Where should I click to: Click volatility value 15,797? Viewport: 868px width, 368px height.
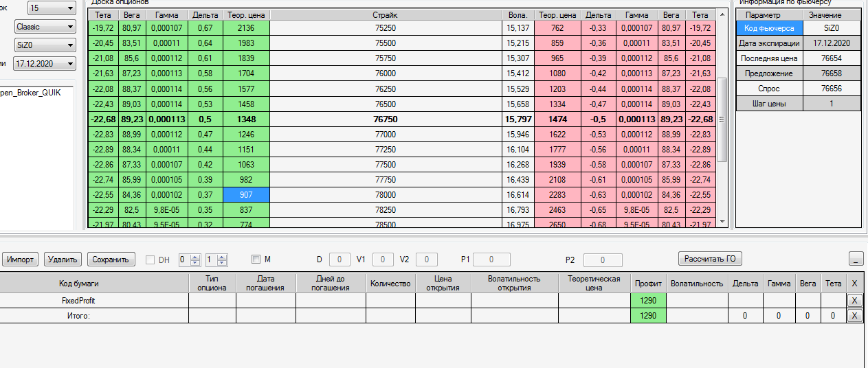(518, 119)
